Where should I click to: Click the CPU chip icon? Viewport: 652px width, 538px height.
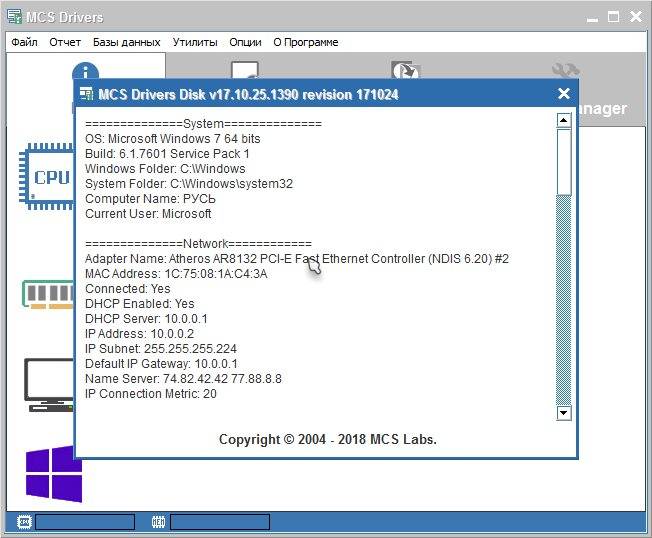click(x=47, y=177)
